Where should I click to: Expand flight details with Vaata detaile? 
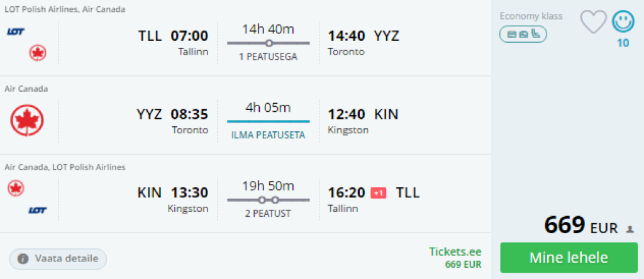[58, 258]
